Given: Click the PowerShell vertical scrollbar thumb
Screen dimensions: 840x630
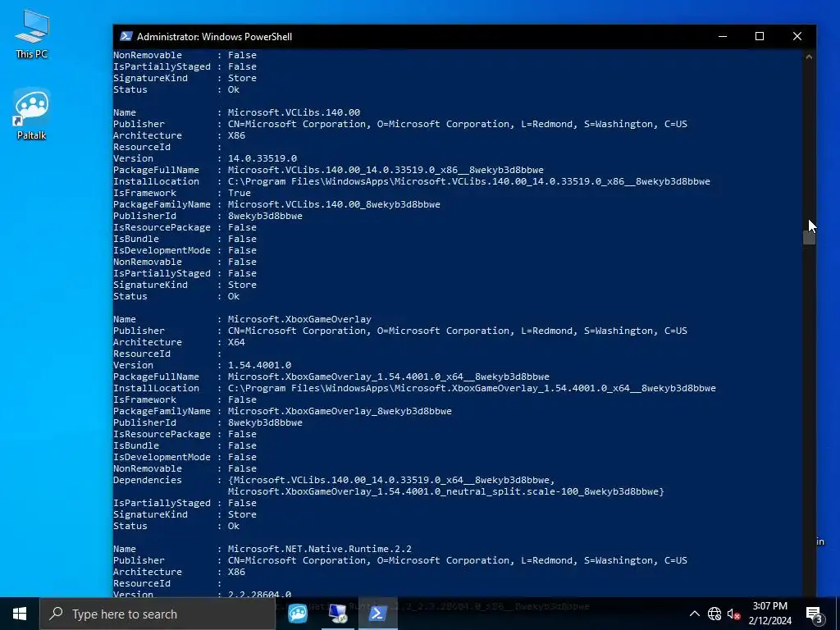Looking at the screenshot, I should 809,237.
